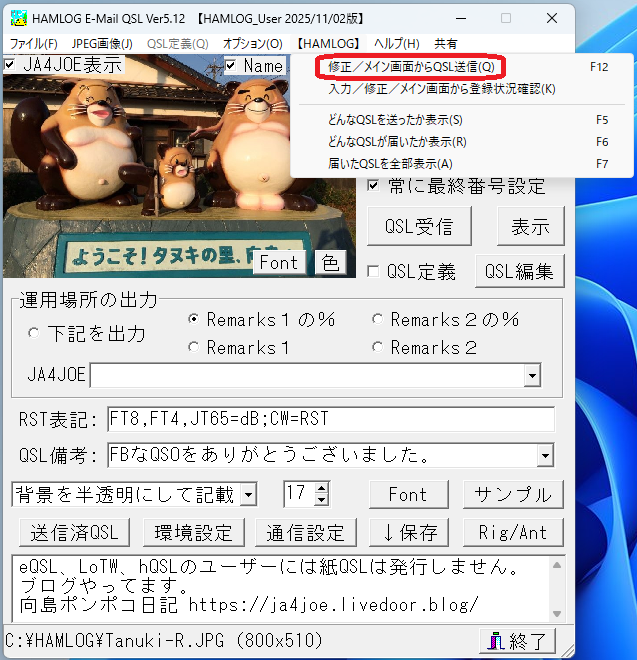The height and width of the screenshot is (660, 637).
Task: Select the Remarks2 radio button
Action: click(377, 348)
